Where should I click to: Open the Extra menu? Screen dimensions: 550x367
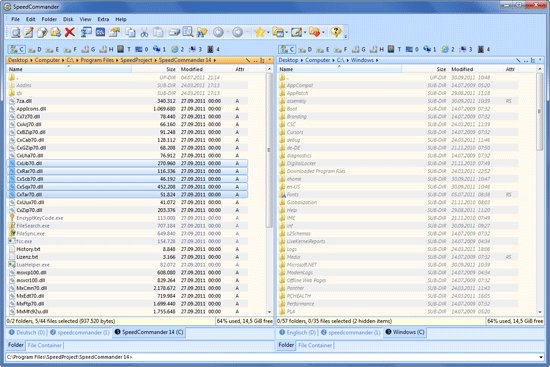(103, 19)
